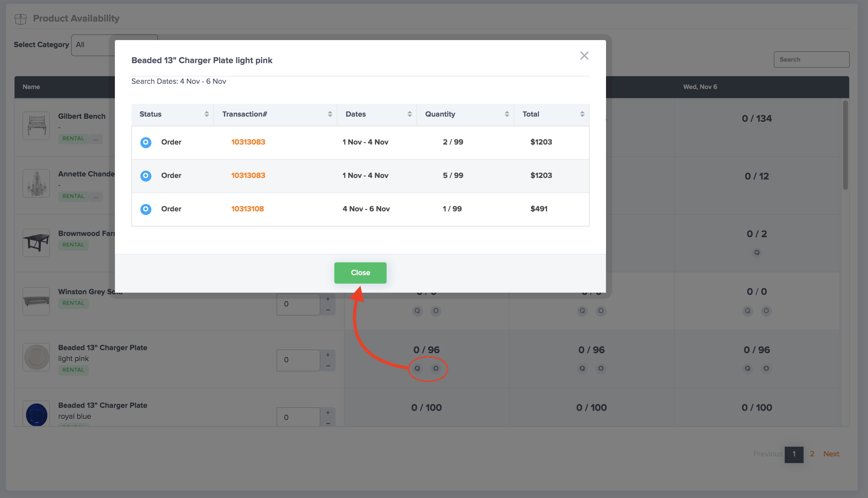Click the Next pagination link

(x=831, y=454)
